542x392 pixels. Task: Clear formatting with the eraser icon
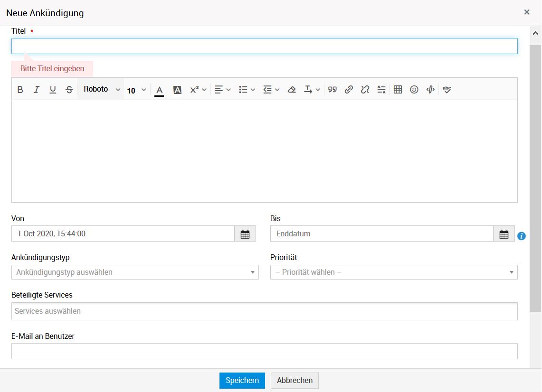click(292, 89)
